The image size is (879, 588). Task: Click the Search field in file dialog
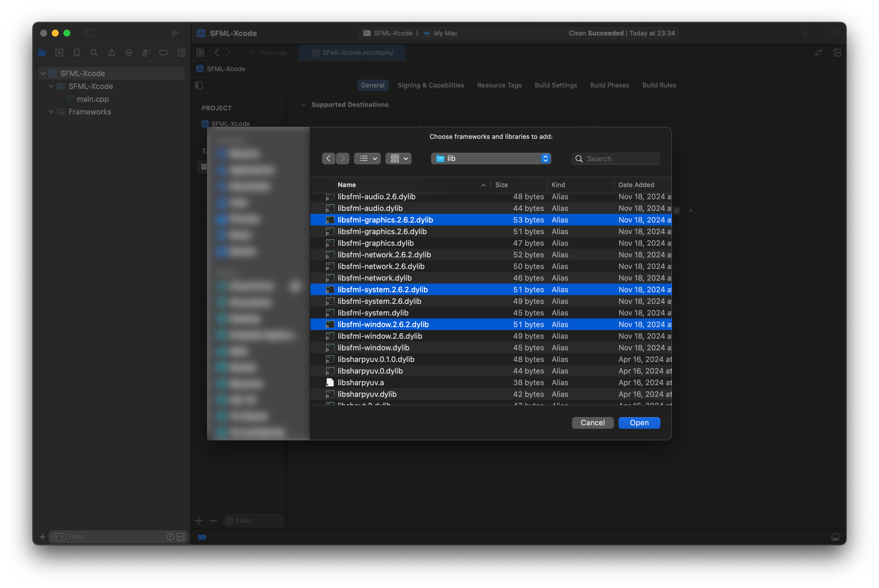[x=615, y=159]
